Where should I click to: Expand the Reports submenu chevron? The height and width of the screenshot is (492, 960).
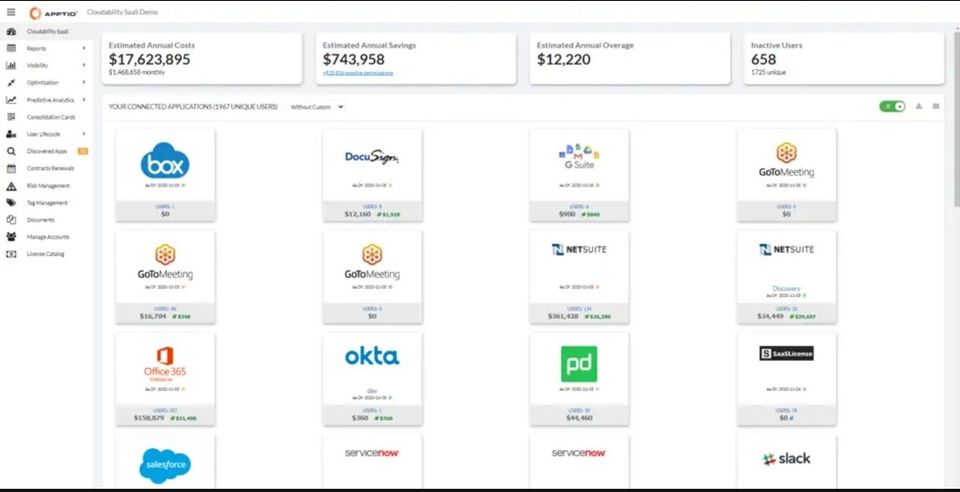coord(84,48)
